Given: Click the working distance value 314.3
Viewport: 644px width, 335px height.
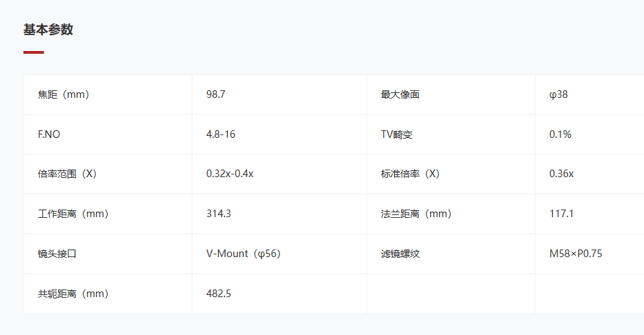Looking at the screenshot, I should [x=219, y=214].
